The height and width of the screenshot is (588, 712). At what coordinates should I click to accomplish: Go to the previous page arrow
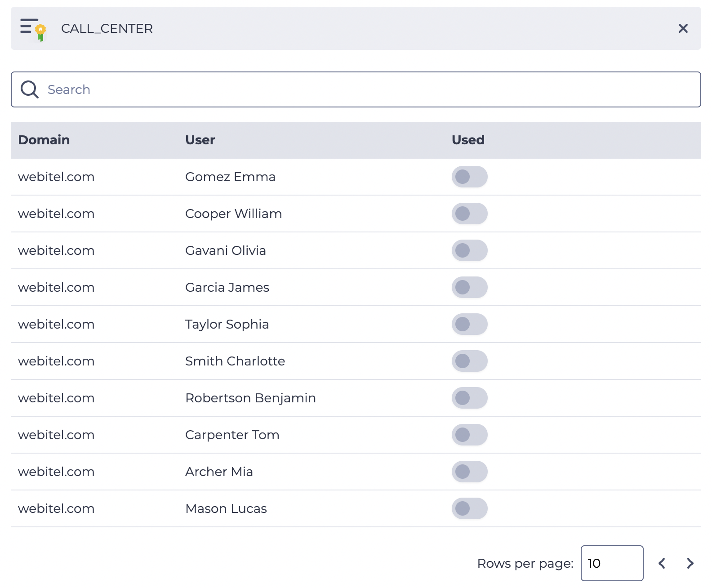pos(662,563)
